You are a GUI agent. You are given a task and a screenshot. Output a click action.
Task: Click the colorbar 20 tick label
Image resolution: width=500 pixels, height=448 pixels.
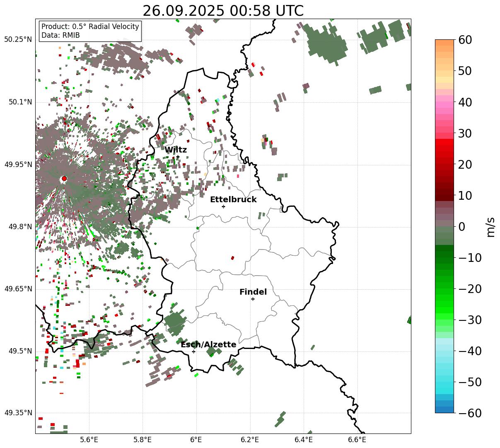tap(465, 164)
